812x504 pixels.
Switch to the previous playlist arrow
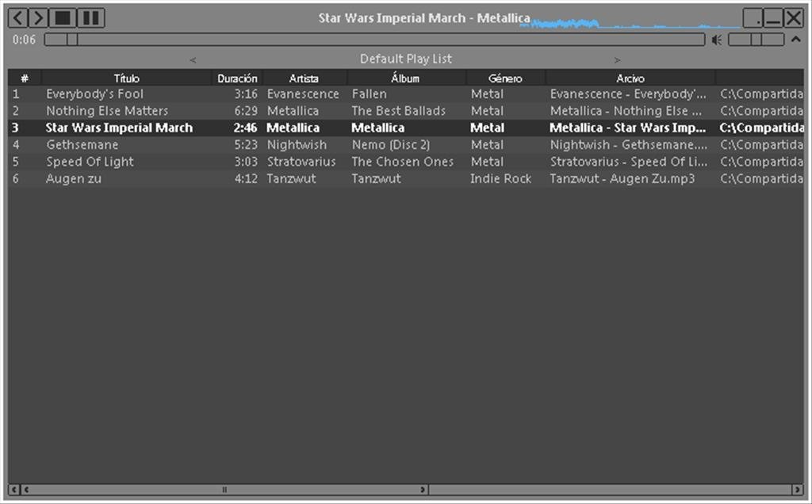tap(193, 60)
